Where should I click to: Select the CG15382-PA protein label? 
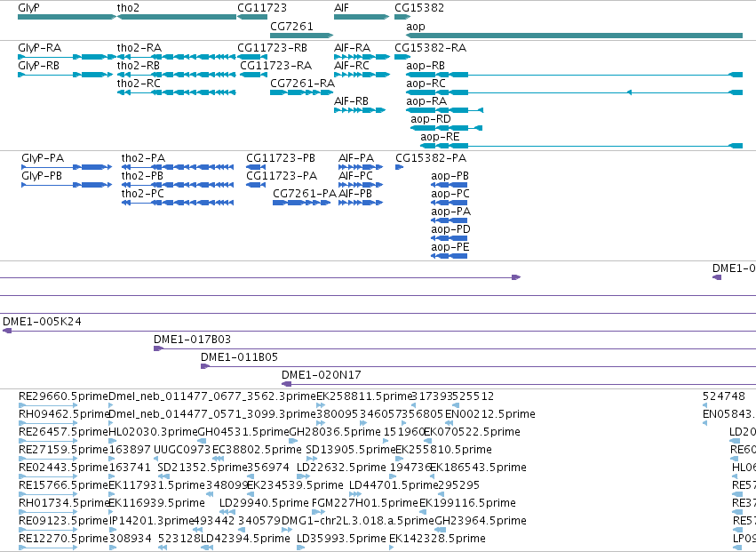point(431,158)
